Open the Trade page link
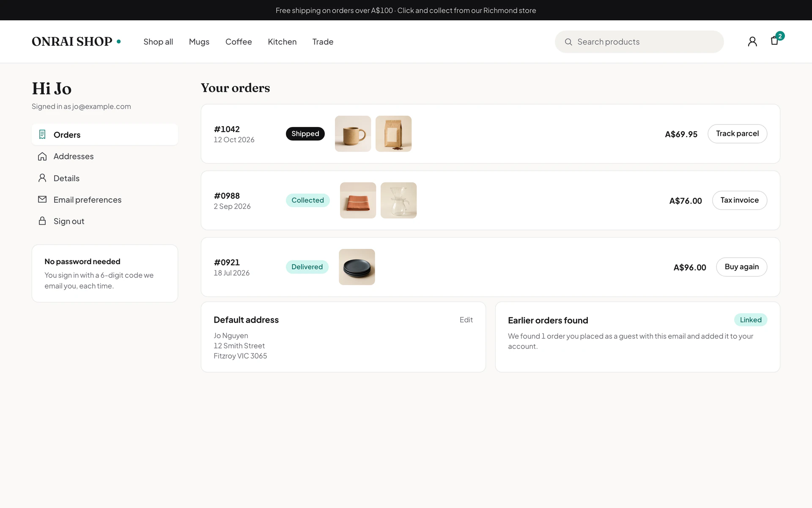 coord(323,42)
